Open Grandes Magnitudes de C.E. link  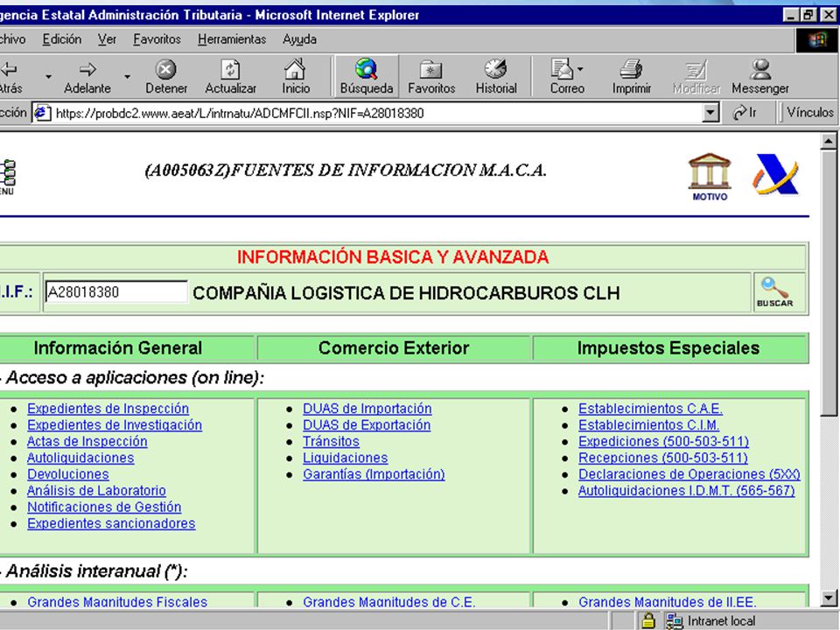coord(388,602)
